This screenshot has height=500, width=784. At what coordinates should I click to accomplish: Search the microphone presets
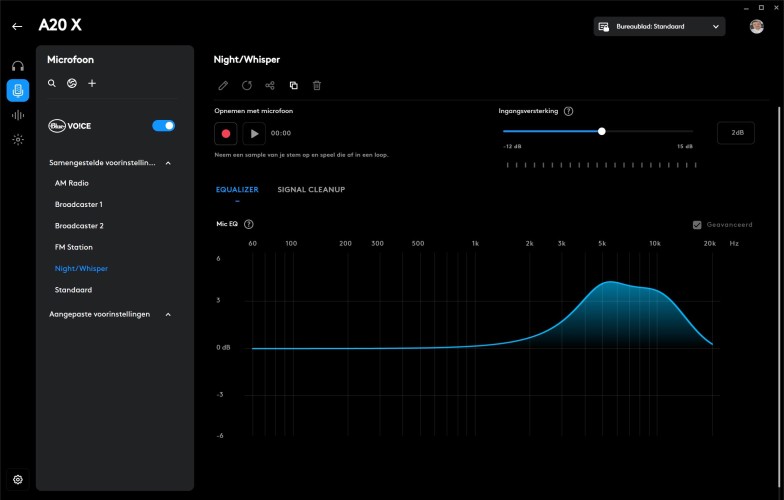52,83
